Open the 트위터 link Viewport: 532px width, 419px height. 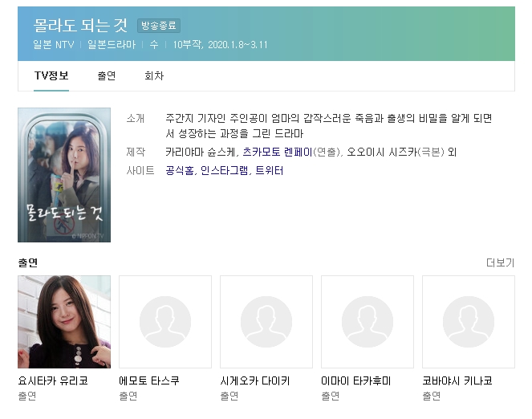[x=269, y=170]
